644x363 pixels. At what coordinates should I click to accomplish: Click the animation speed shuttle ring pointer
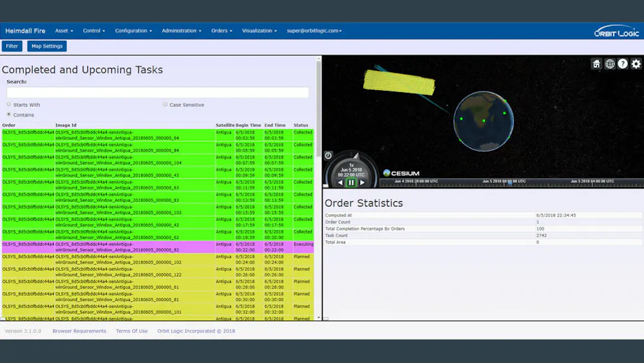[355, 156]
